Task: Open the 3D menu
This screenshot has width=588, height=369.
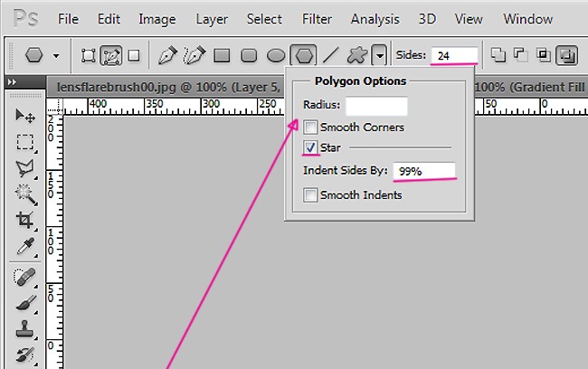Action: tap(427, 19)
